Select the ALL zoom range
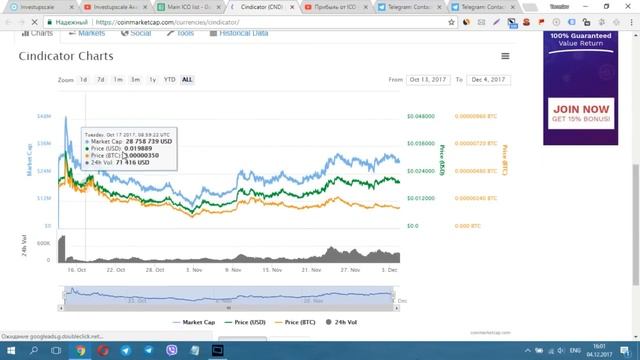This screenshot has height=360, width=640. (187, 80)
